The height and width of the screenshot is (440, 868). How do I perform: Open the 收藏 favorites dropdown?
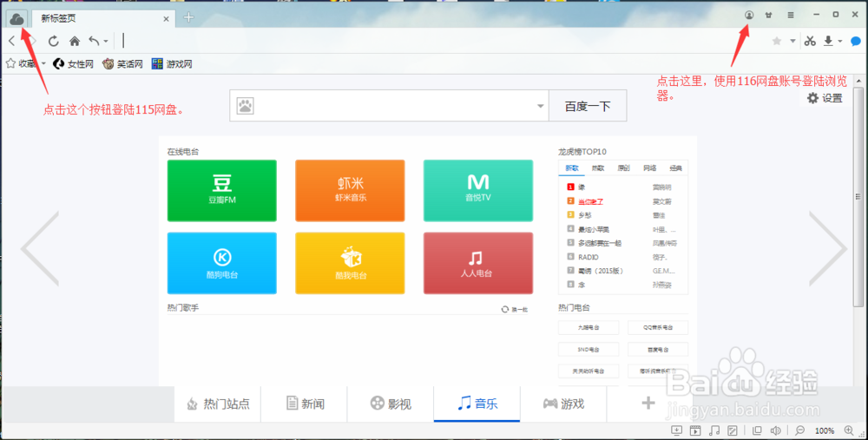(x=25, y=63)
